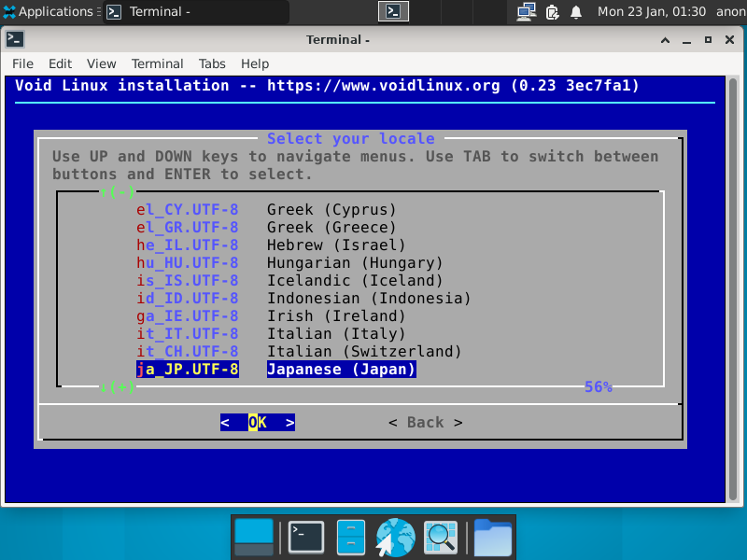Open the Edit menu
This screenshot has height=560, width=747.
coord(60,63)
